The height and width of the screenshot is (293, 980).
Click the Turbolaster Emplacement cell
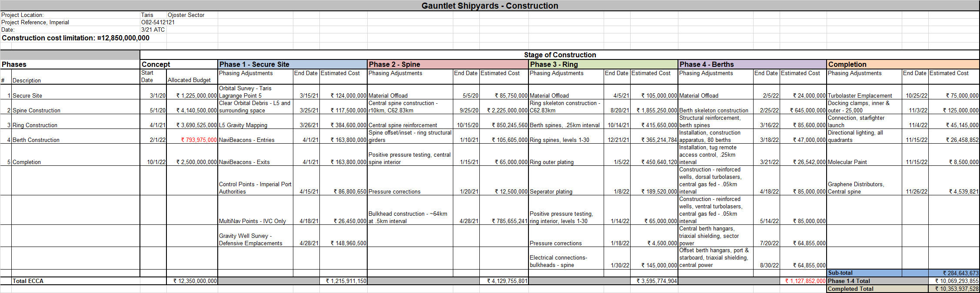pos(860,95)
